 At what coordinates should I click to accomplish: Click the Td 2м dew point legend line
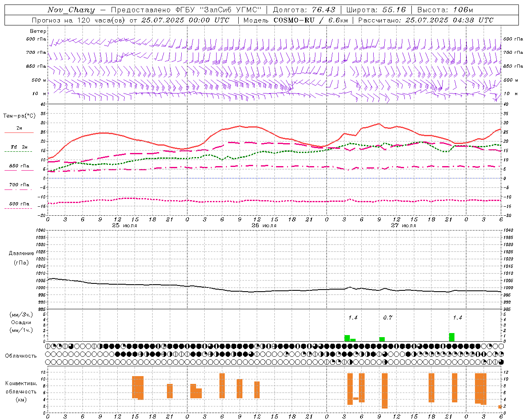click(x=19, y=151)
